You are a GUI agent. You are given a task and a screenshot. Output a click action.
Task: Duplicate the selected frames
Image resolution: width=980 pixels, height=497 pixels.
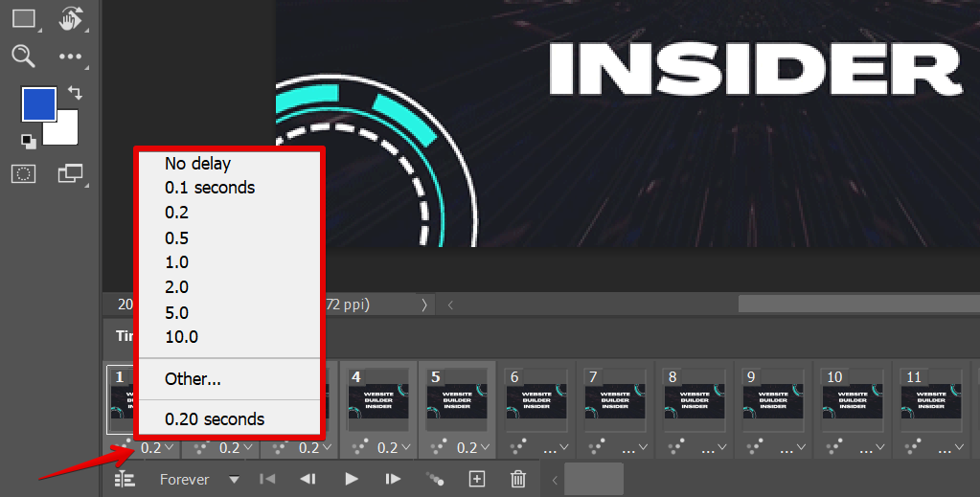(x=476, y=479)
